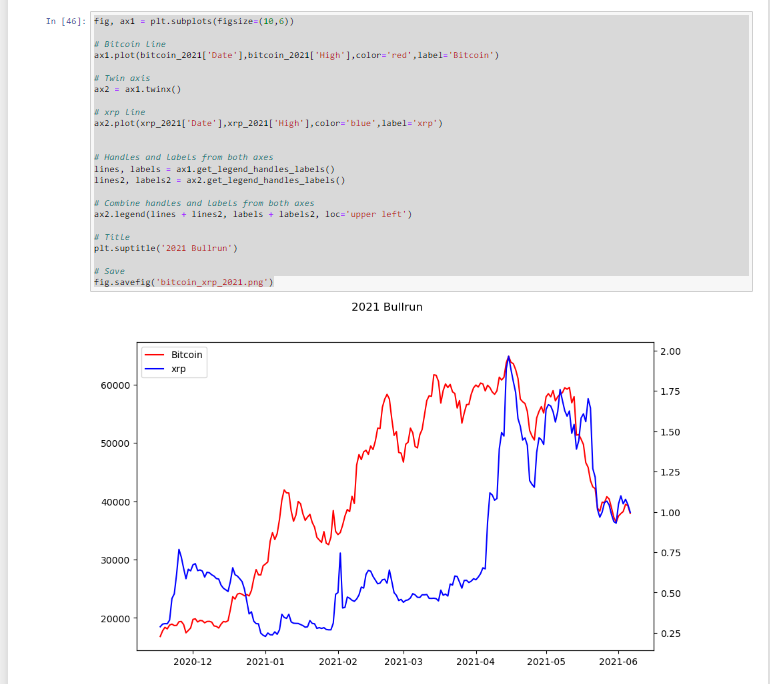The image size is (770, 684).
Task: Click the ax1.plot bitcoin_2021 code line
Action: tap(296, 55)
